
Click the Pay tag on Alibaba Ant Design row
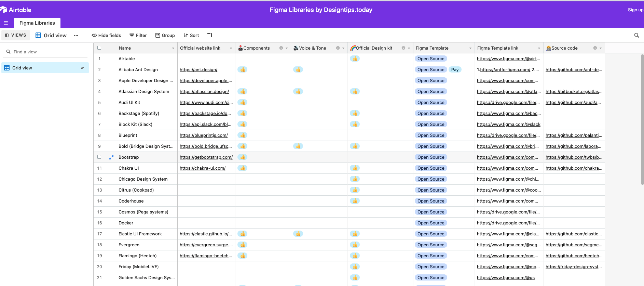point(455,69)
